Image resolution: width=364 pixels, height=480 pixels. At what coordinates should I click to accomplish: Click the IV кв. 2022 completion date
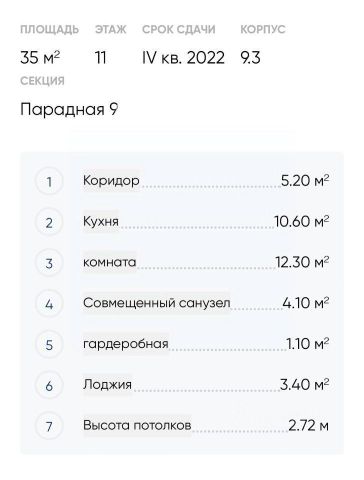183,58
